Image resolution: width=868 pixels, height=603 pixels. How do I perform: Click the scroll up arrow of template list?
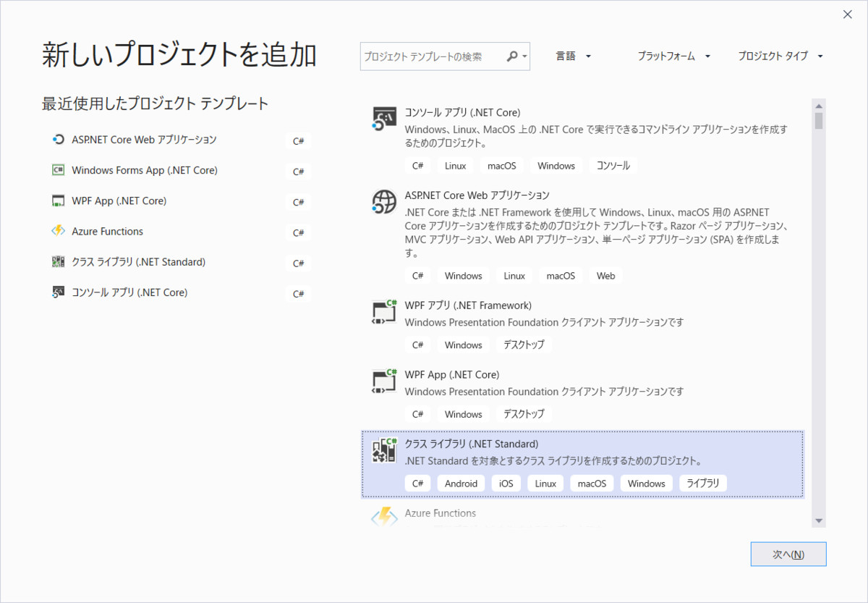coord(819,106)
